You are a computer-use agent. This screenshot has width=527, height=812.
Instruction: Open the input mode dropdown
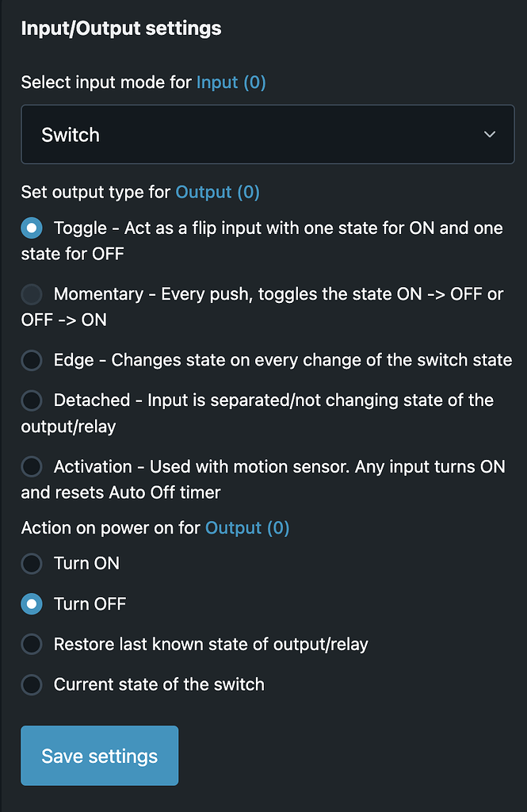tap(268, 134)
